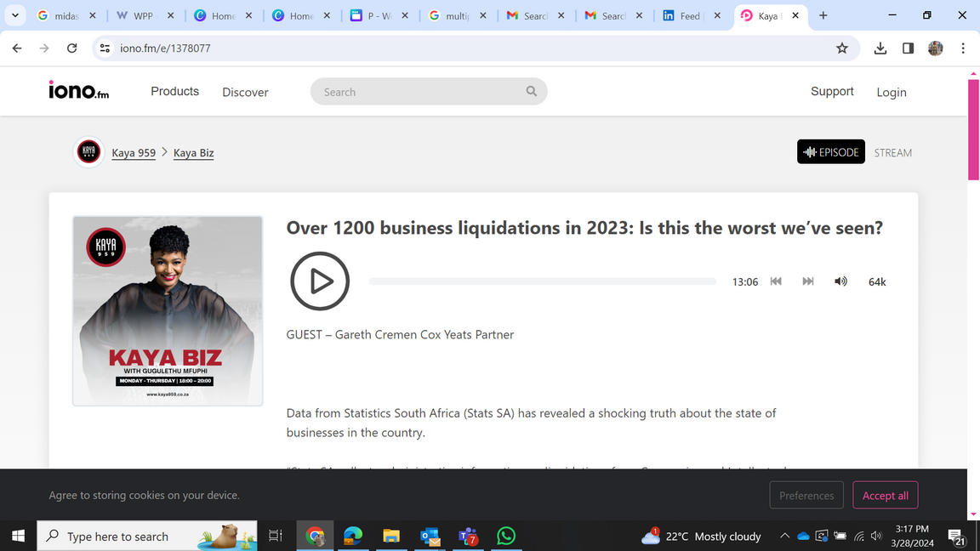The width and height of the screenshot is (980, 551).
Task: Open the weather widget 22°C
Action: [701, 536]
